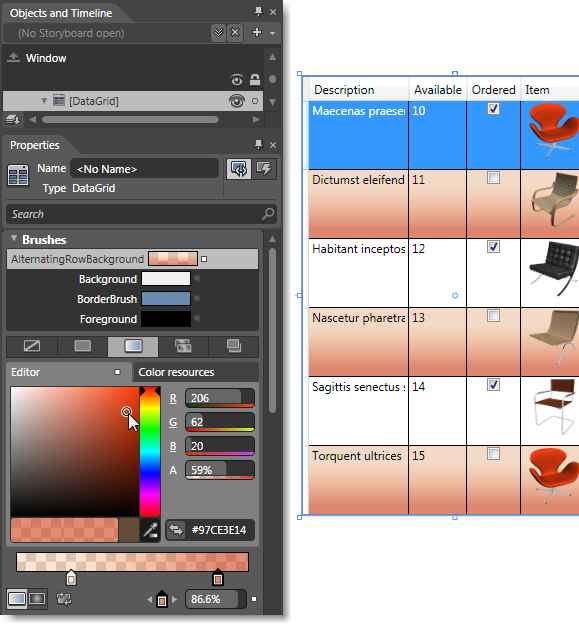Click the search magnifier icon
The image size is (579, 624).
pyautogui.click(x=268, y=214)
